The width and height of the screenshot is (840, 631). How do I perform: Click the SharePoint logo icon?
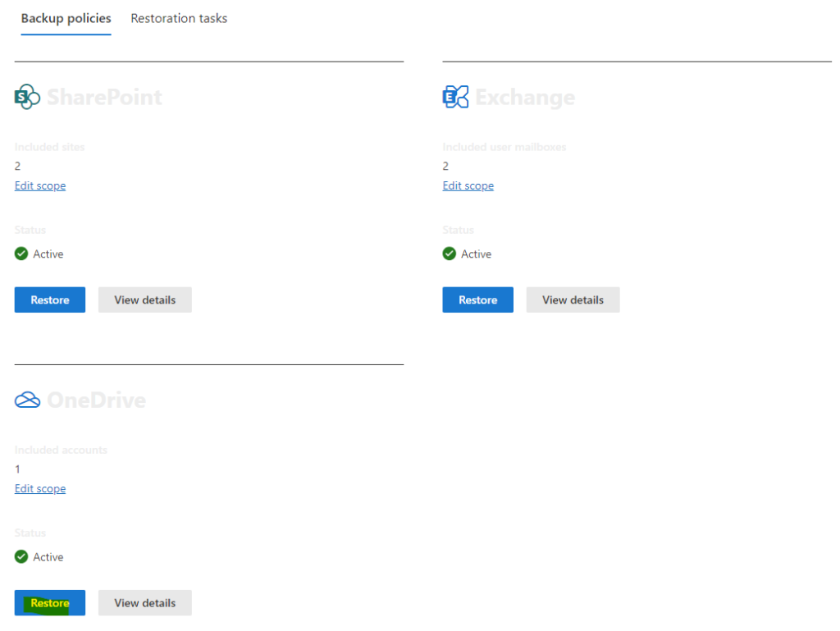coord(27,97)
